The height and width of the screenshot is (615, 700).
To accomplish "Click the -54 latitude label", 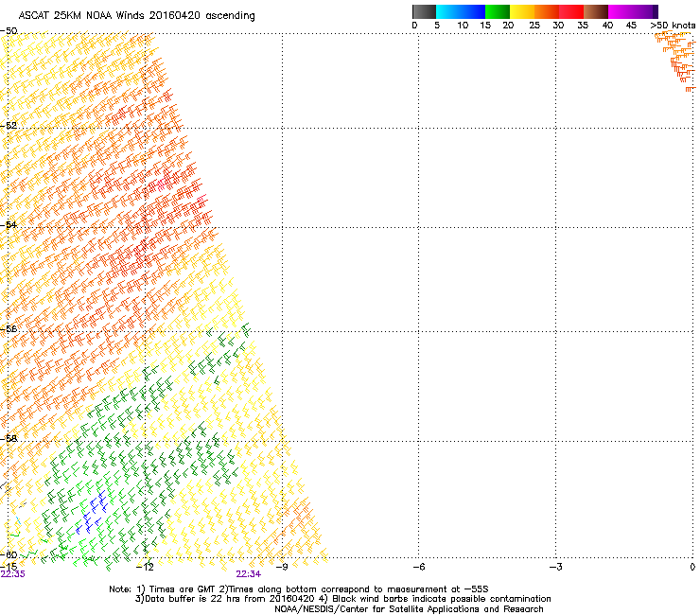I will click(x=9, y=224).
